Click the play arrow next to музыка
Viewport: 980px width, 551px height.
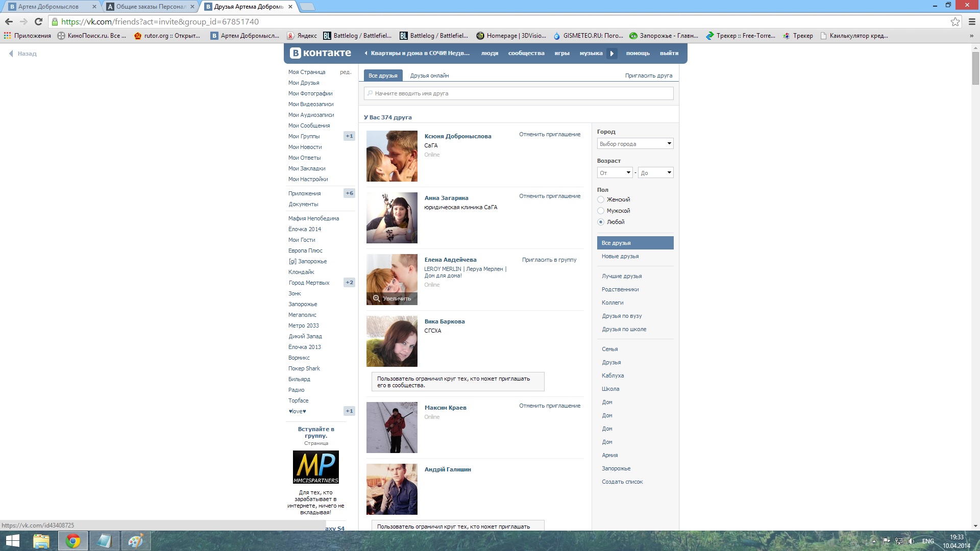611,54
